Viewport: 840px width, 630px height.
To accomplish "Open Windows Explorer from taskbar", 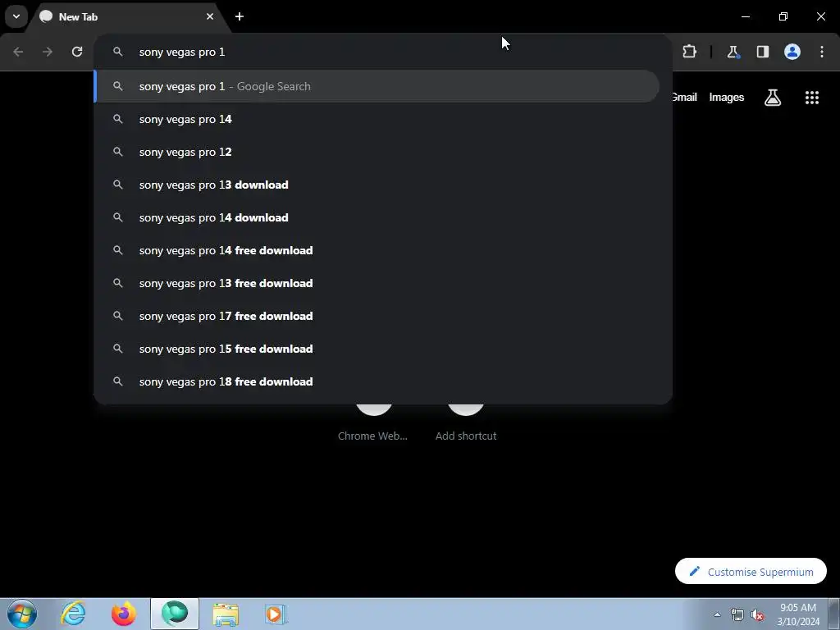I will pyautogui.click(x=226, y=614).
